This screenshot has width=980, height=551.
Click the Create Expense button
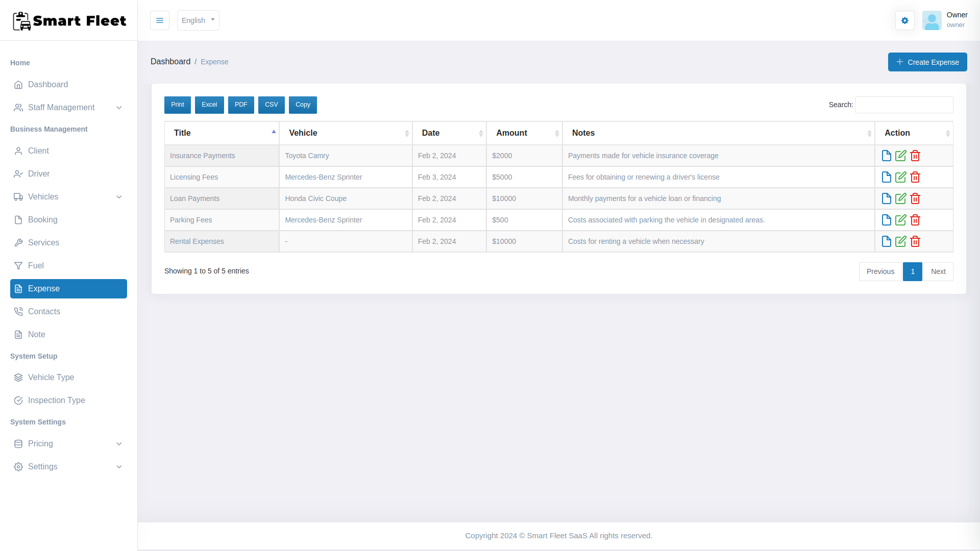[x=927, y=62]
